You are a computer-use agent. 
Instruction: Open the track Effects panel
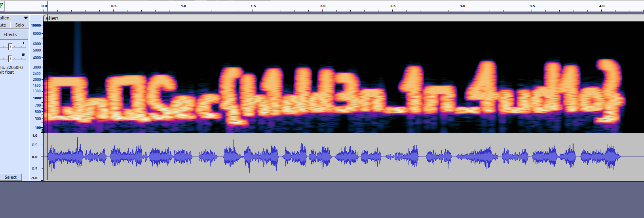click(10, 34)
